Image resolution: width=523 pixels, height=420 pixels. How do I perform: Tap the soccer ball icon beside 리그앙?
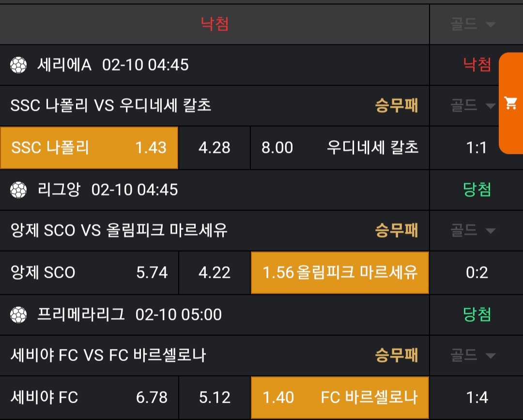tap(18, 190)
